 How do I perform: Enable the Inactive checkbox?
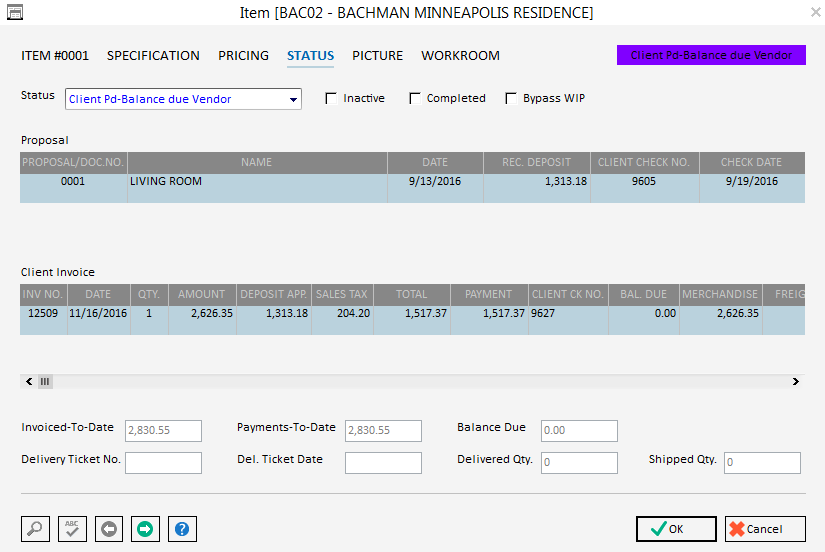[332, 98]
